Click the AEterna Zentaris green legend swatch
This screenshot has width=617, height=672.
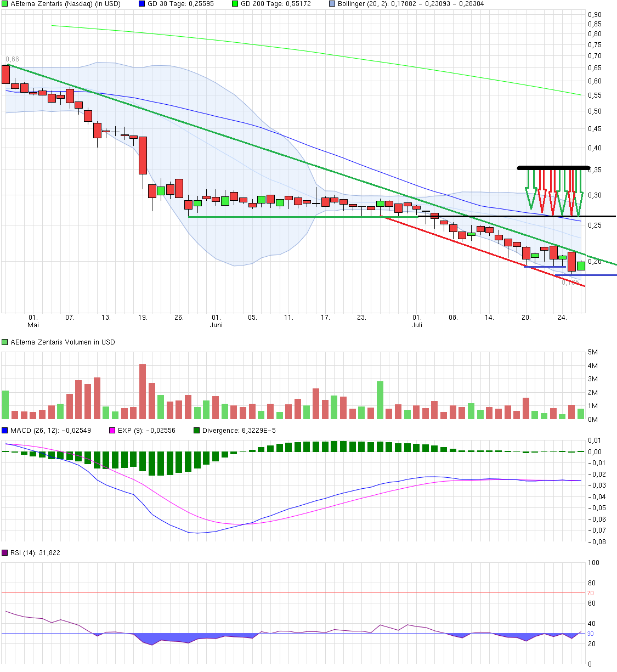[x=5, y=4]
